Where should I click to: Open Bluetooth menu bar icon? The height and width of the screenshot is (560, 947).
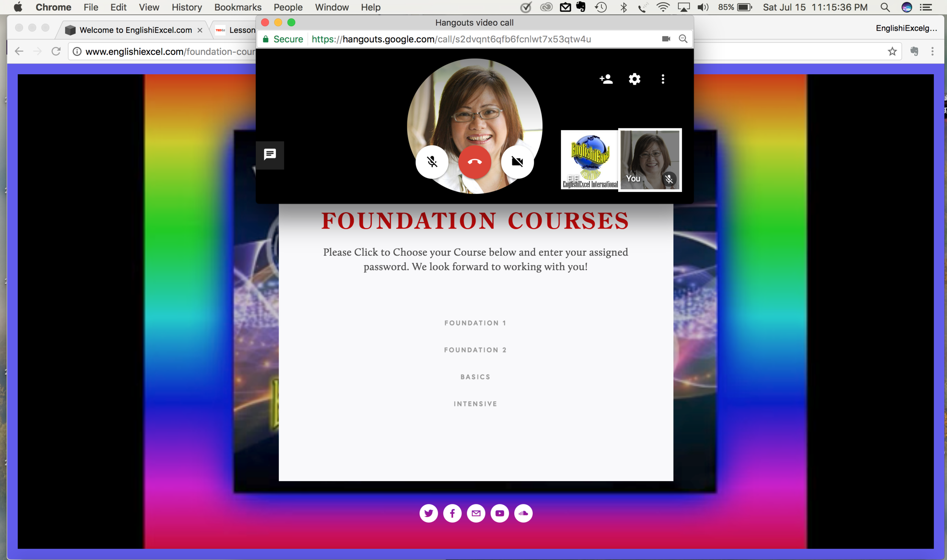tap(624, 7)
